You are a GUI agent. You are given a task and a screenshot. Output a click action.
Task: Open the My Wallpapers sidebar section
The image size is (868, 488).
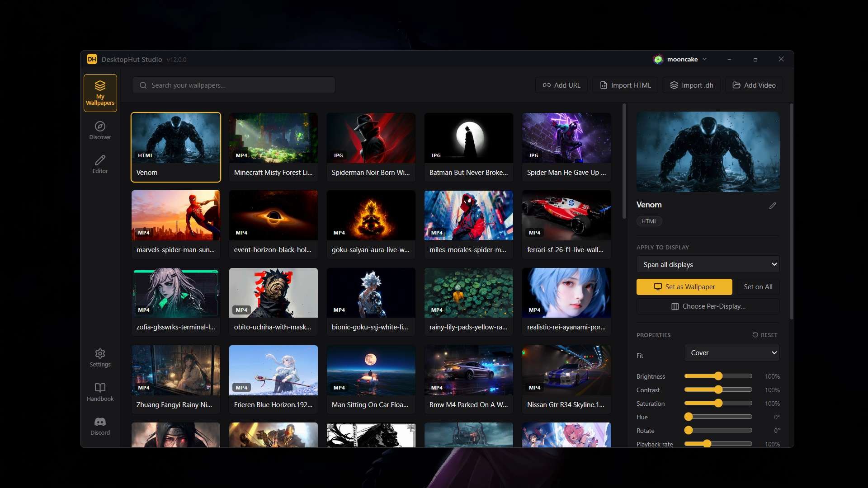coord(100,93)
